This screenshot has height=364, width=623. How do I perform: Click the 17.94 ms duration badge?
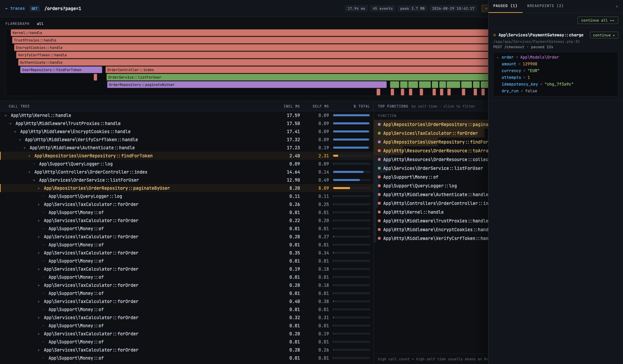pyautogui.click(x=356, y=8)
